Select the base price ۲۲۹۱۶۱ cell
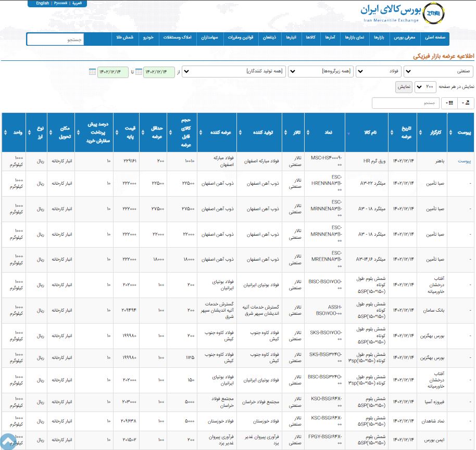 pos(126,161)
